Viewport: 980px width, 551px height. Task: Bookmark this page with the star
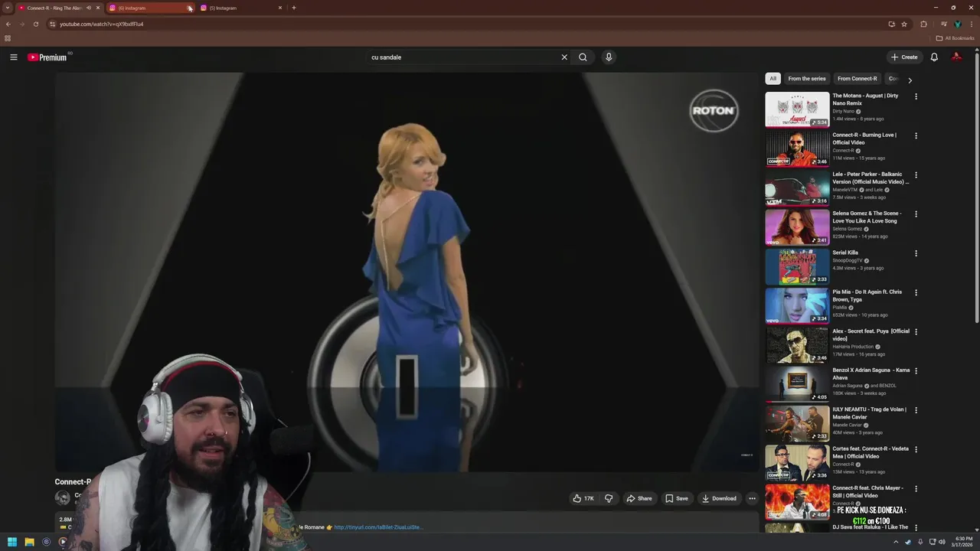click(904, 24)
